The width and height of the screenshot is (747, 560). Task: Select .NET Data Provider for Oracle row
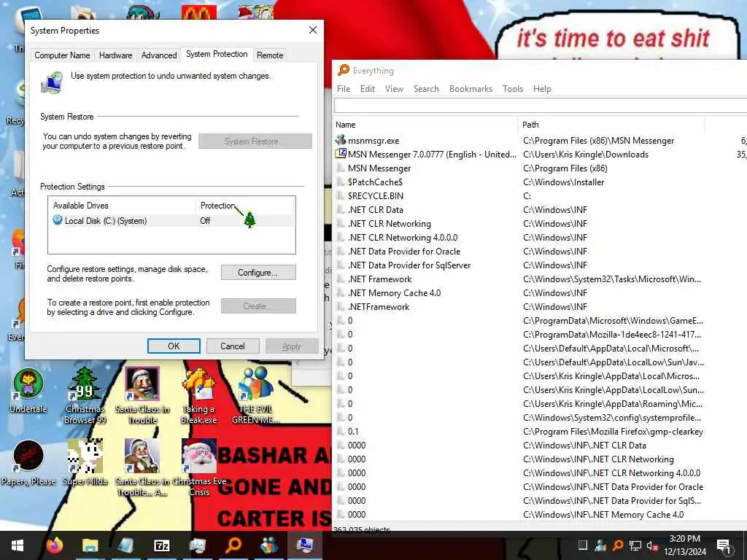coord(541,251)
